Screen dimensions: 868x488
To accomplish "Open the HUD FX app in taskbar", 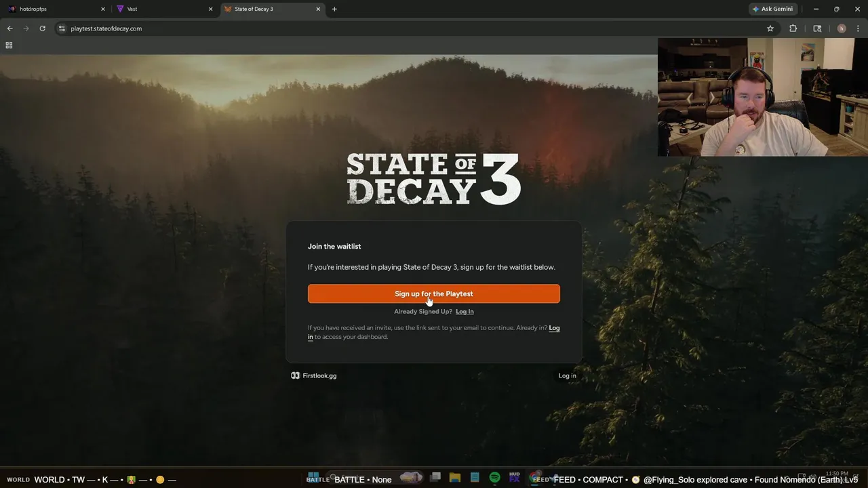I will coord(514,478).
